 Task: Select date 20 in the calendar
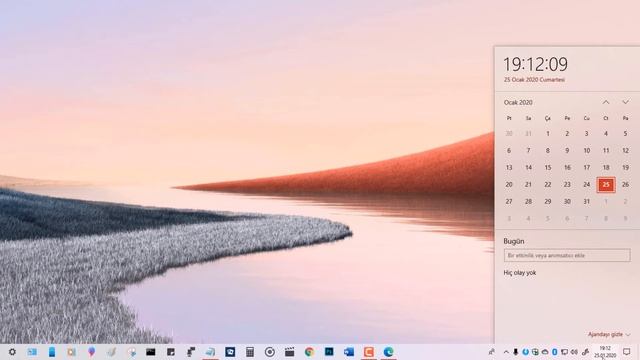[509, 184]
